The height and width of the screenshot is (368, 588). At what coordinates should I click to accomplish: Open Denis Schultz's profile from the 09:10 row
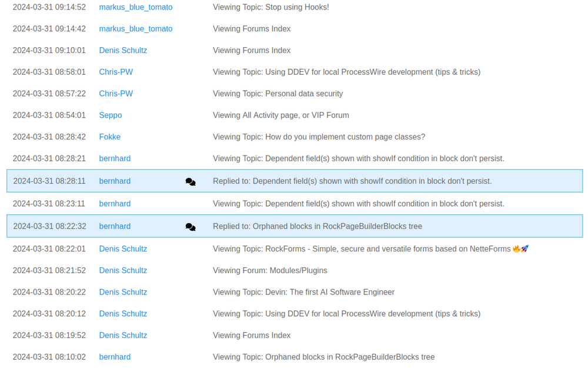(123, 50)
